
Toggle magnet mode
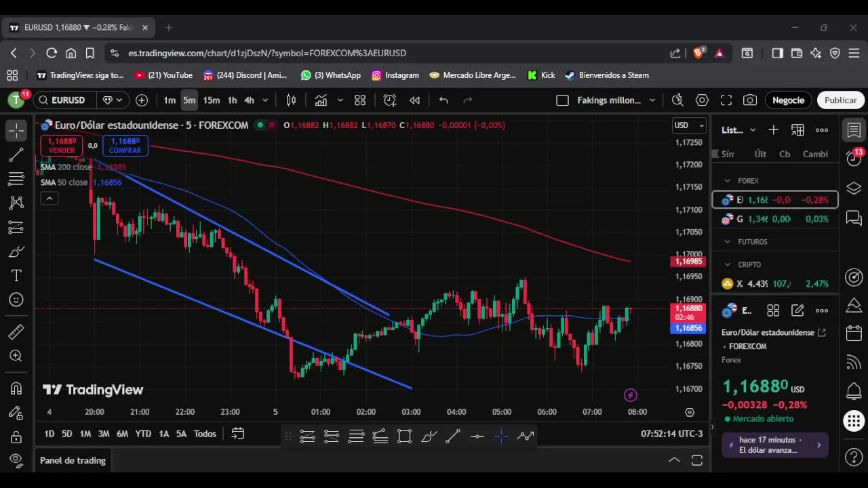click(x=16, y=388)
